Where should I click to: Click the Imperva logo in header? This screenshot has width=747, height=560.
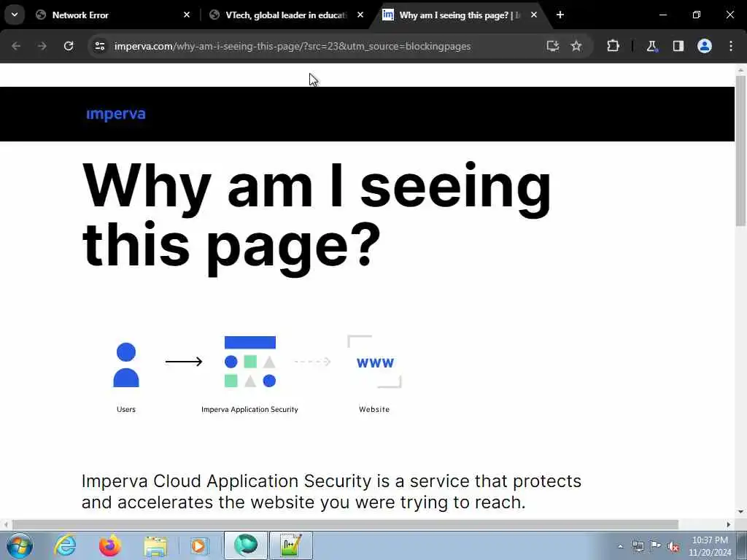[116, 114]
